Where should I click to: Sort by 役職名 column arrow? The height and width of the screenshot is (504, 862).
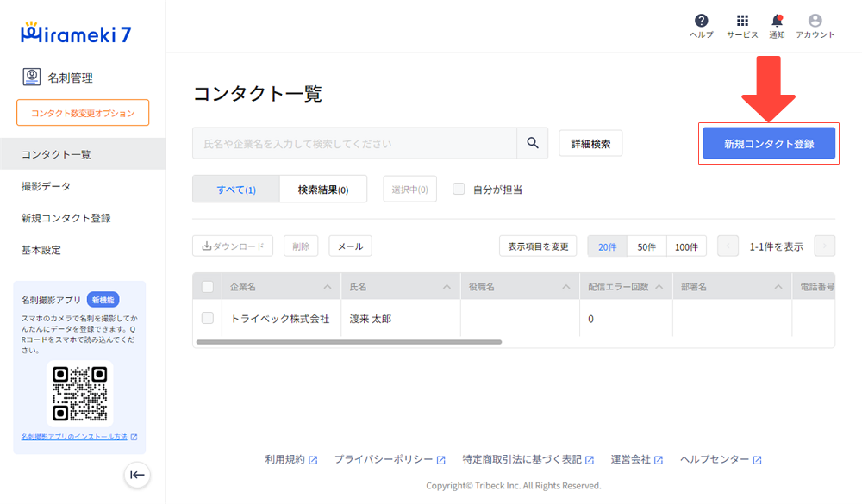click(x=566, y=287)
